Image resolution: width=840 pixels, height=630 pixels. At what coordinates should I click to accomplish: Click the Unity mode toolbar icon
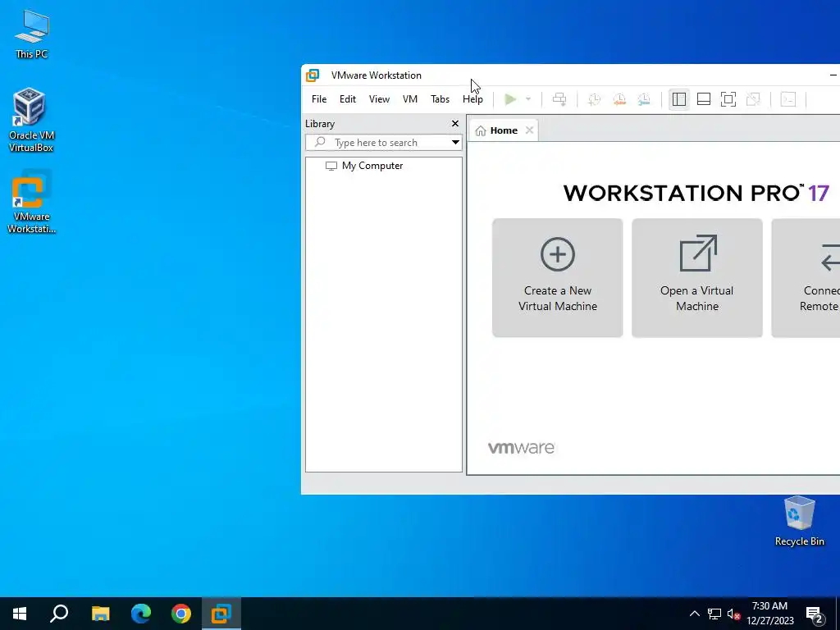point(753,99)
